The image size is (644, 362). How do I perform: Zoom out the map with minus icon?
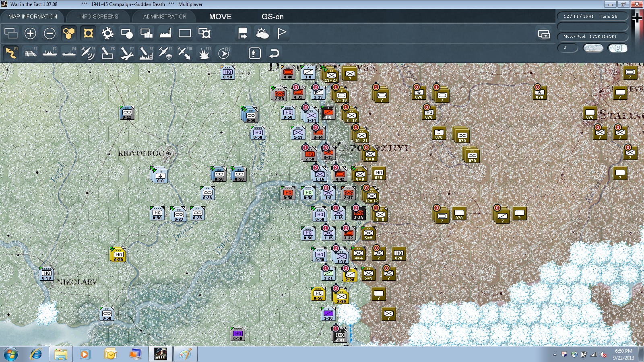[x=50, y=33]
